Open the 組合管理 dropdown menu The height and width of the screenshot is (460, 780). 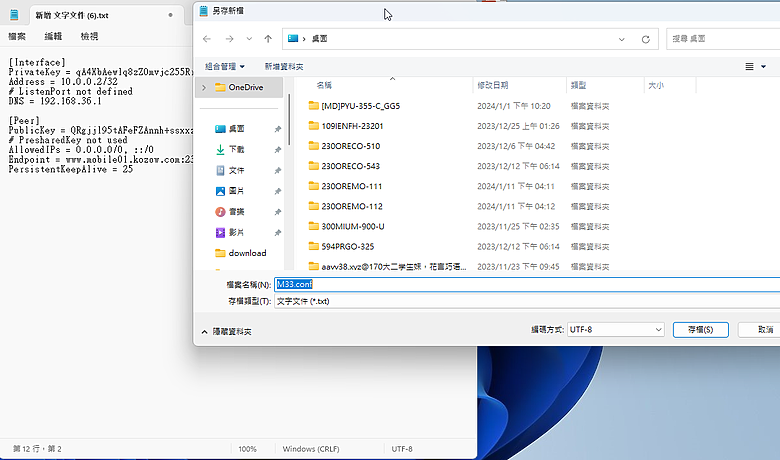(225, 66)
